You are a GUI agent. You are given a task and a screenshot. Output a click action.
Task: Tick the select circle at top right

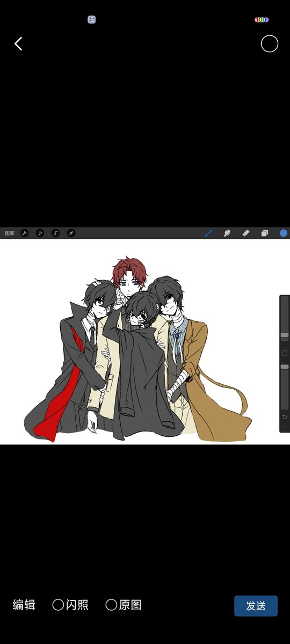[x=270, y=44]
